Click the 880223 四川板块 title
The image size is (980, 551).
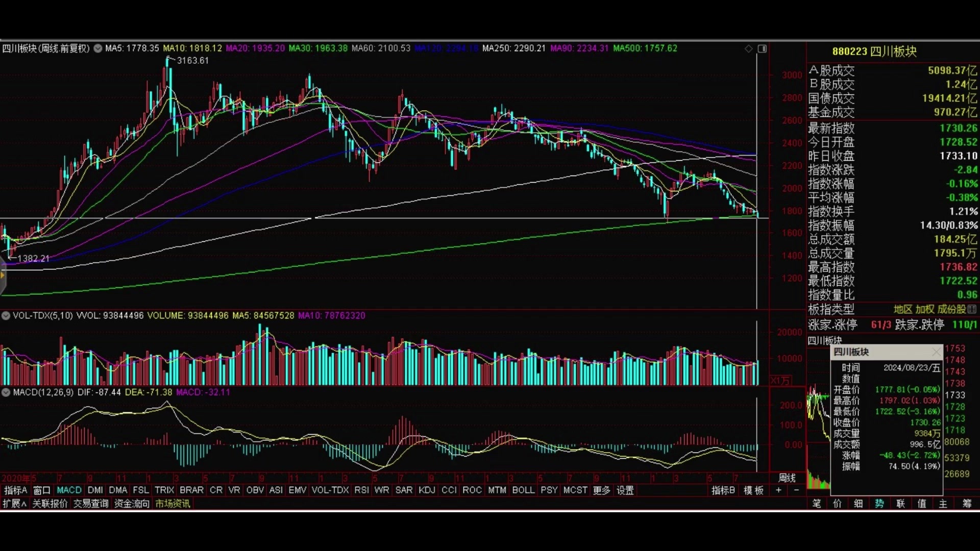tap(874, 51)
